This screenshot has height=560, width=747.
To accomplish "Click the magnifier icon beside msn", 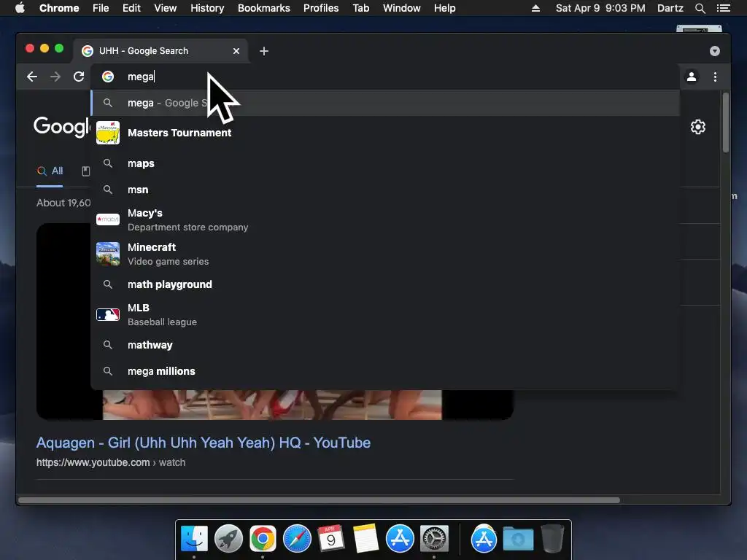I will [108, 190].
